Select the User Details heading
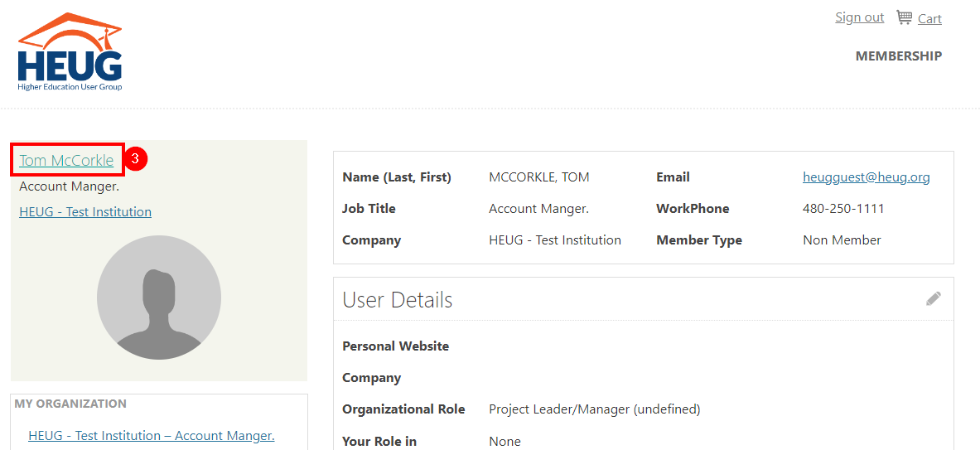The height and width of the screenshot is (450, 980). (398, 300)
